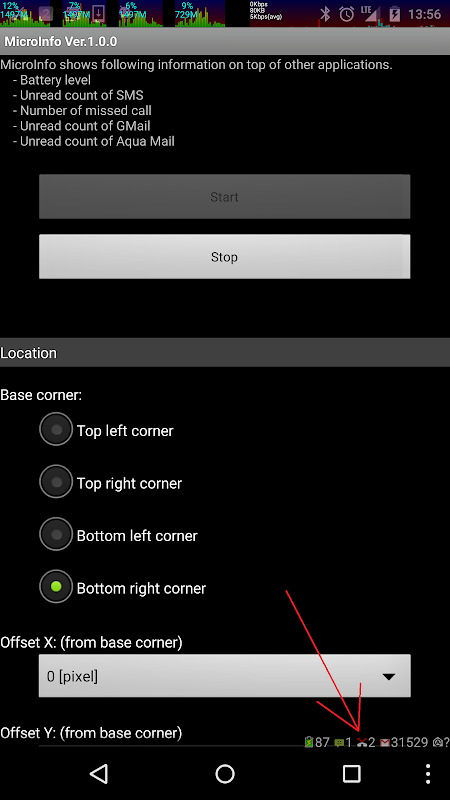Select Bottom left corner radio button
The height and width of the screenshot is (800, 450).
[x=56, y=534]
